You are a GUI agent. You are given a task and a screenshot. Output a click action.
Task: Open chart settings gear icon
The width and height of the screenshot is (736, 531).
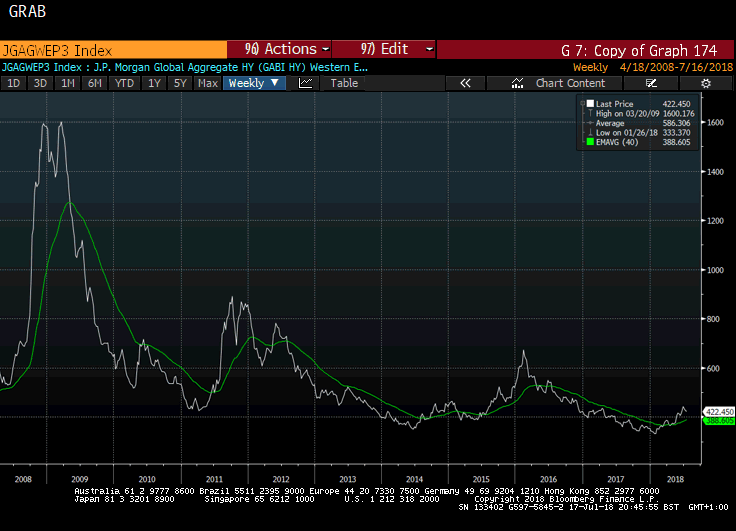point(704,83)
